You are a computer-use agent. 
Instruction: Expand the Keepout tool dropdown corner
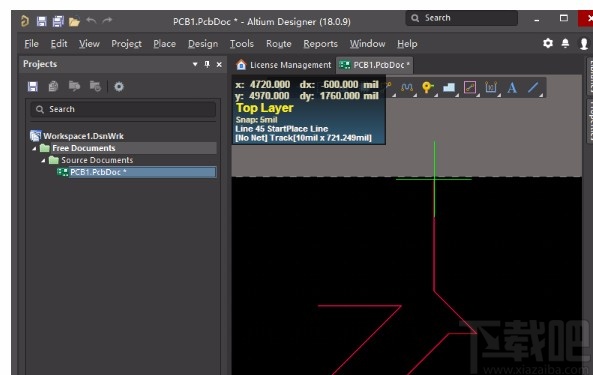click(x=478, y=95)
